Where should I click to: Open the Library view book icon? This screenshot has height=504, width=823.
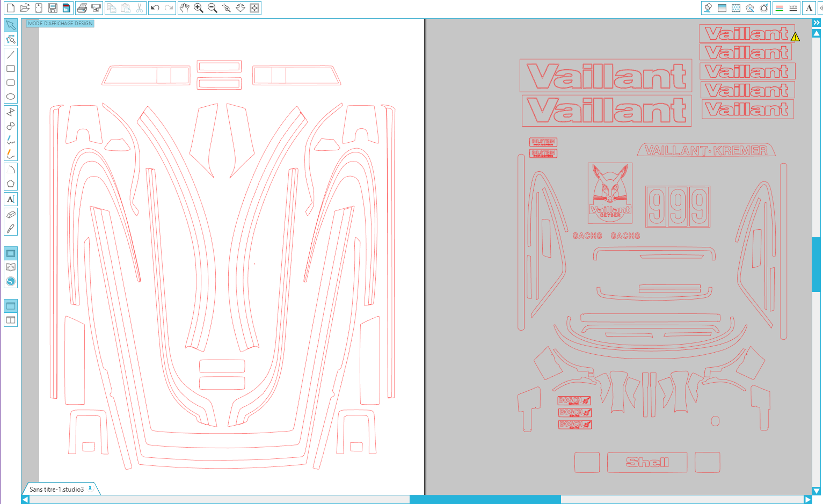point(11,267)
